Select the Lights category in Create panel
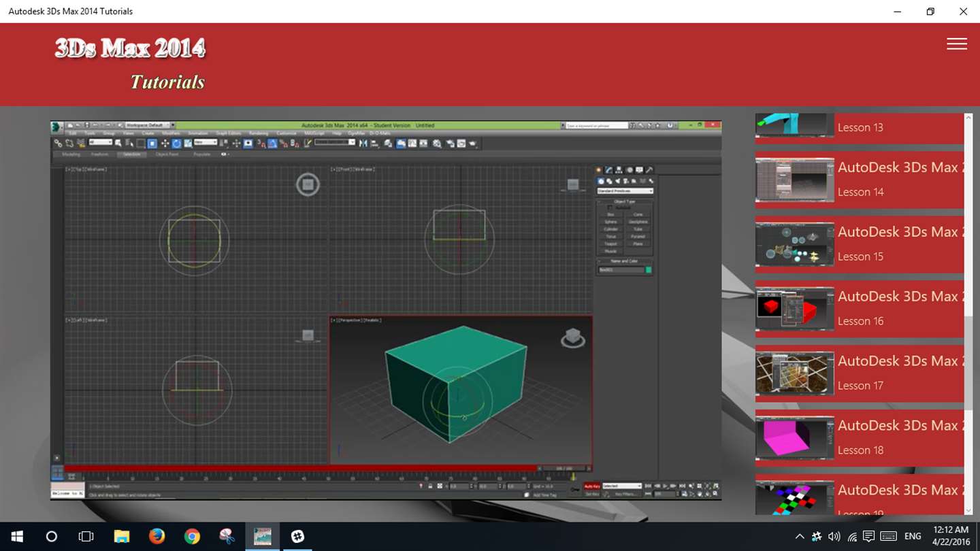This screenshot has width=980, height=551. tap(618, 182)
